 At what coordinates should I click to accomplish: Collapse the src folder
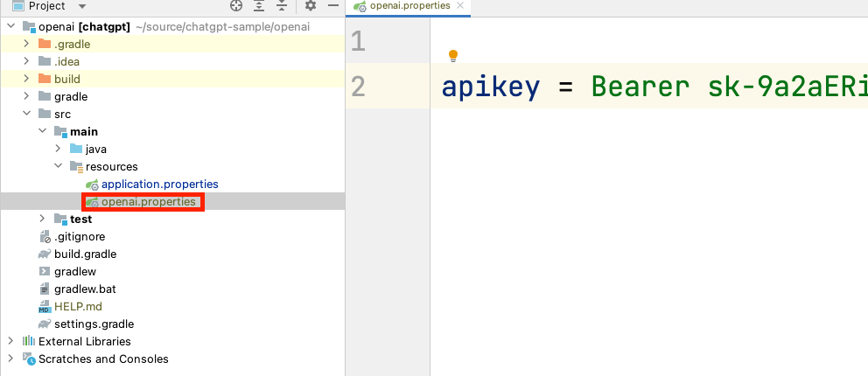tap(26, 114)
